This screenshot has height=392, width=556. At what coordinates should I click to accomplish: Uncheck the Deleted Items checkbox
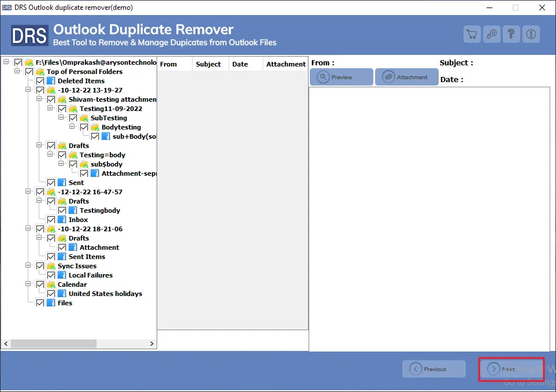[x=40, y=81]
